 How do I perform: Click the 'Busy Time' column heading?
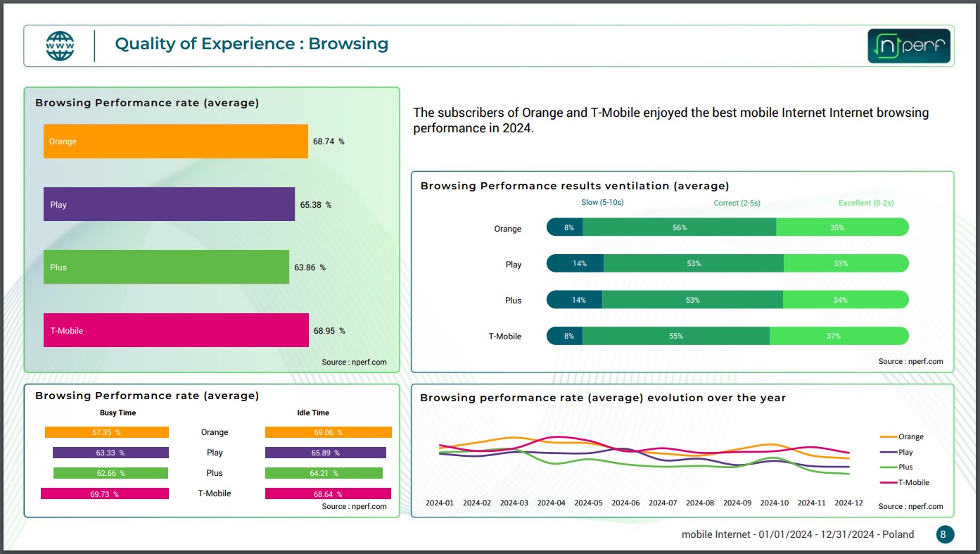(118, 413)
